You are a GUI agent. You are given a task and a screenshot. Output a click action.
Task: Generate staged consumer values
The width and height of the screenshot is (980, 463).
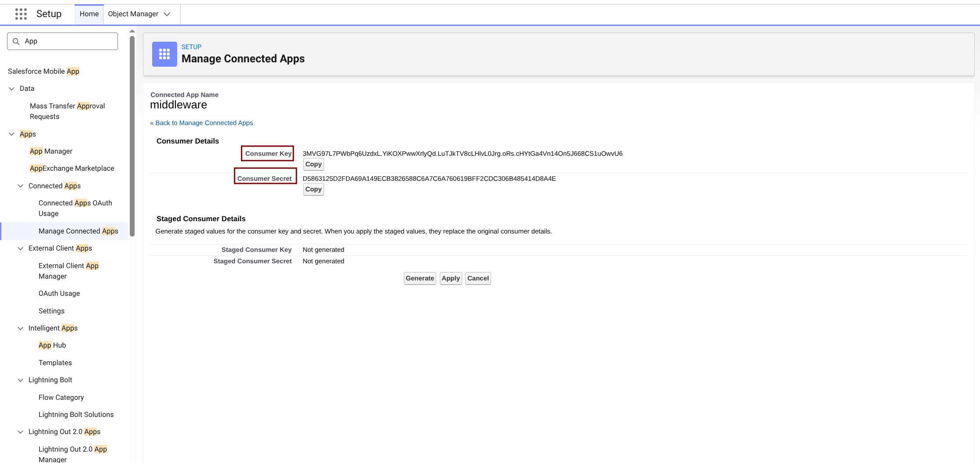point(420,278)
